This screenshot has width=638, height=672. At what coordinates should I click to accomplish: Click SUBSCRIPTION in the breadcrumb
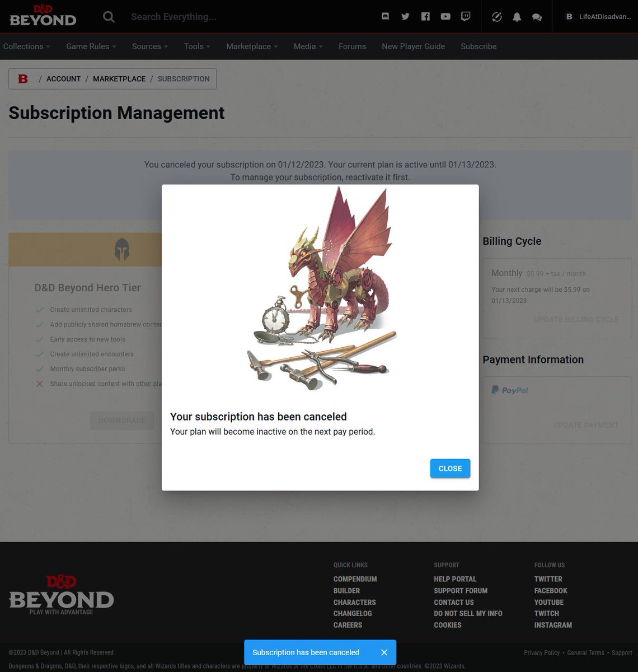[x=184, y=79]
